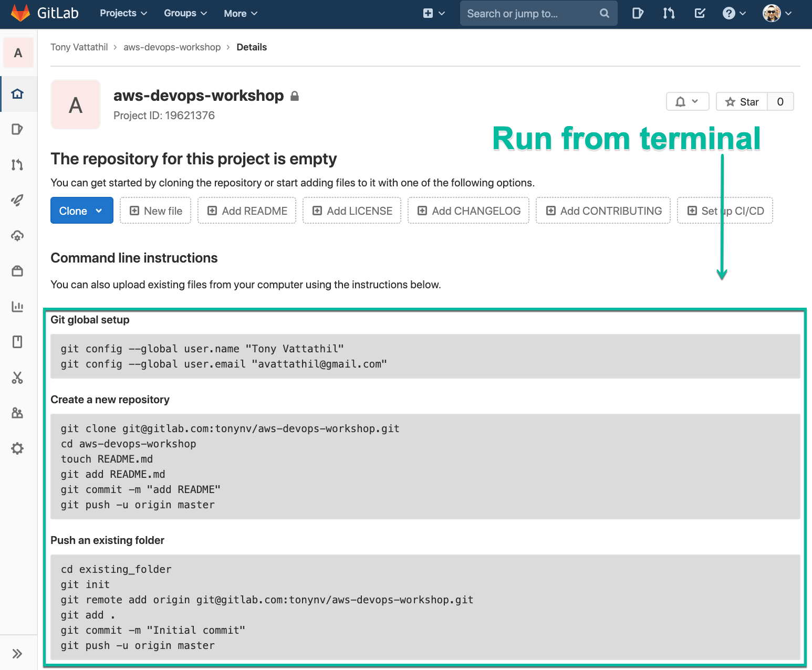Click the New file button
This screenshot has height=670, width=812.
[x=155, y=211]
